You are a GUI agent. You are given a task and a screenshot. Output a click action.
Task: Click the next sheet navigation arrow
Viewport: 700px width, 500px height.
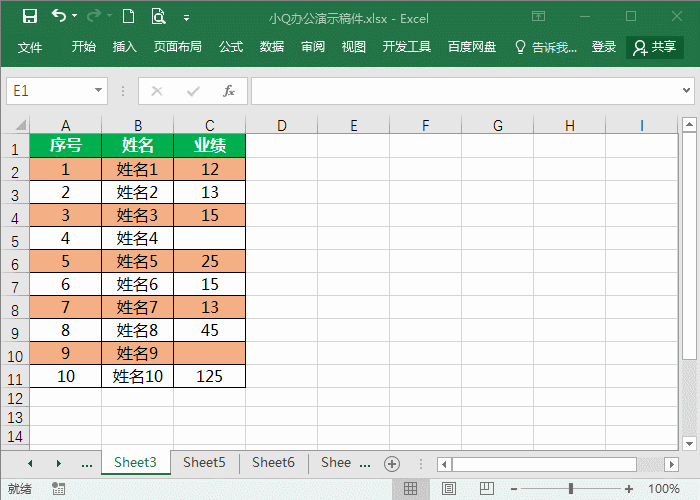pos(58,463)
